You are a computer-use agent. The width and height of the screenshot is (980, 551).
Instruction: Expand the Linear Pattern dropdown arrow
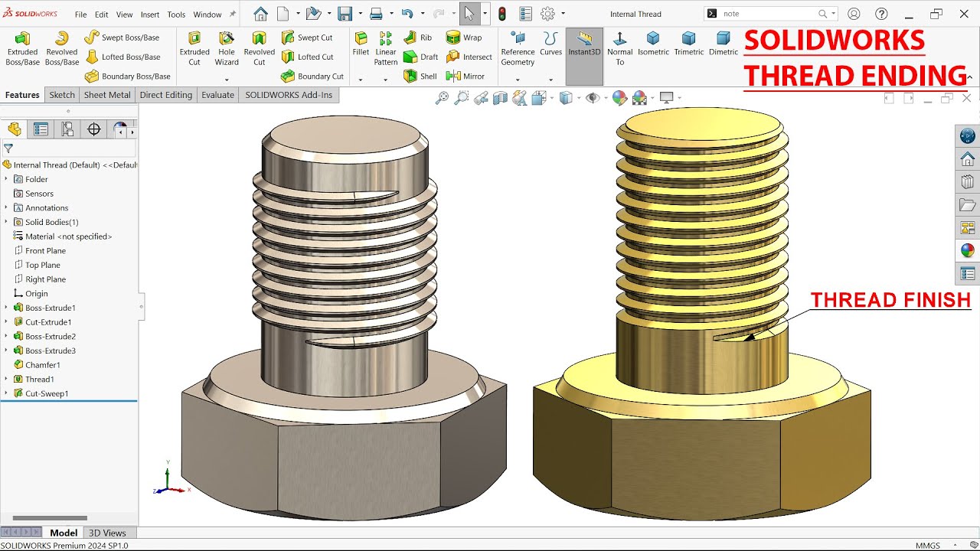point(385,80)
